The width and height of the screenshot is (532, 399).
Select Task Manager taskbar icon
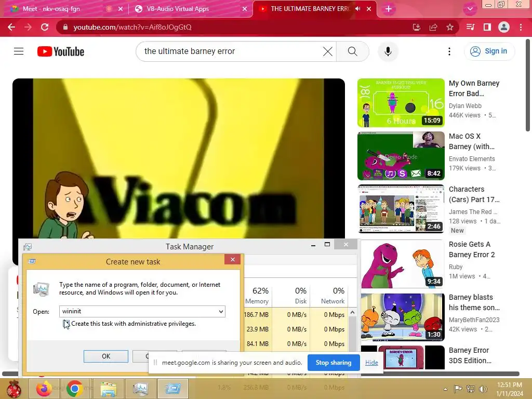click(x=140, y=389)
